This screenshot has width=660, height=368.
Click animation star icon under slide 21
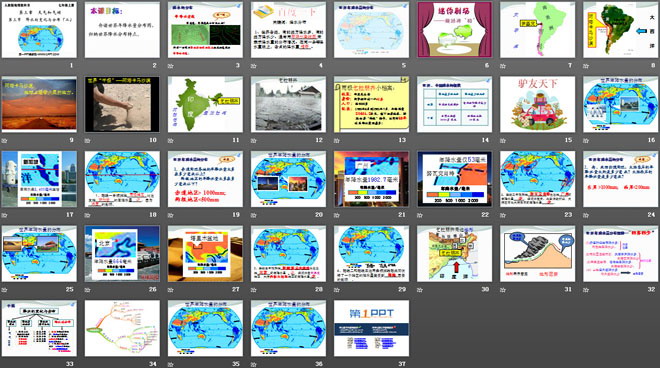point(337,215)
